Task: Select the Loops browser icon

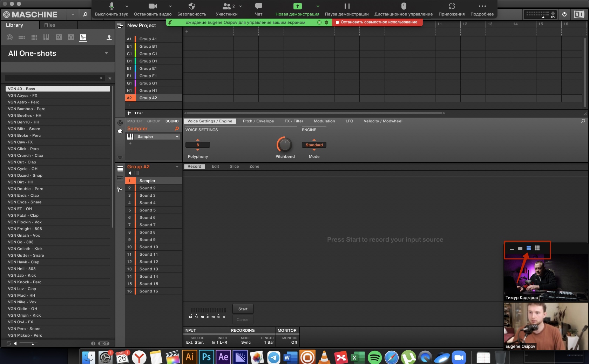Action: tap(71, 38)
